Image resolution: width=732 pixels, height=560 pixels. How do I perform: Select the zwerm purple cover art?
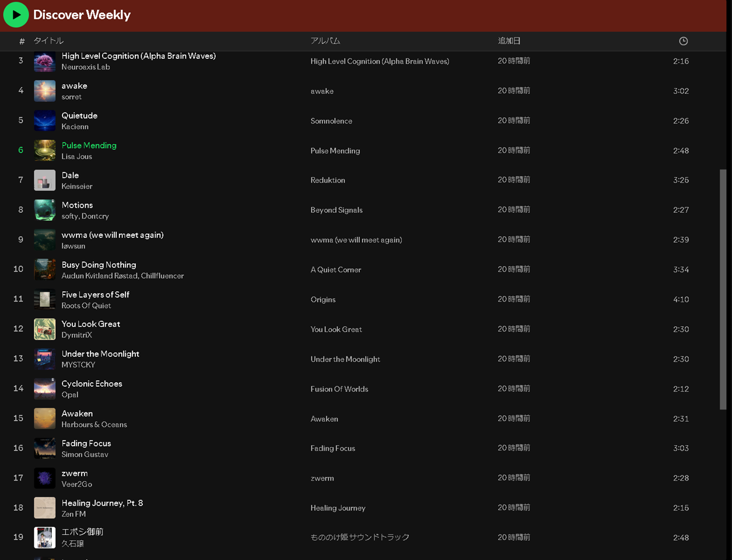(45, 478)
